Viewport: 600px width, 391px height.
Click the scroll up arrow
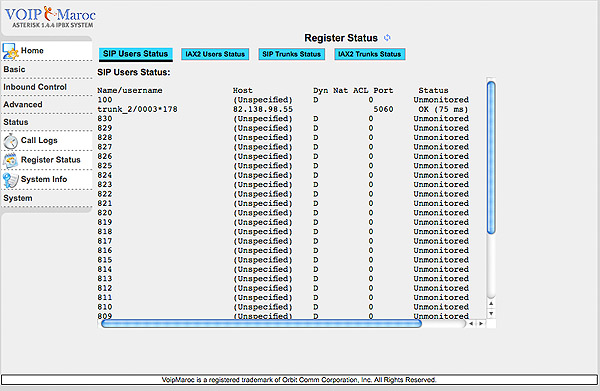491,303
